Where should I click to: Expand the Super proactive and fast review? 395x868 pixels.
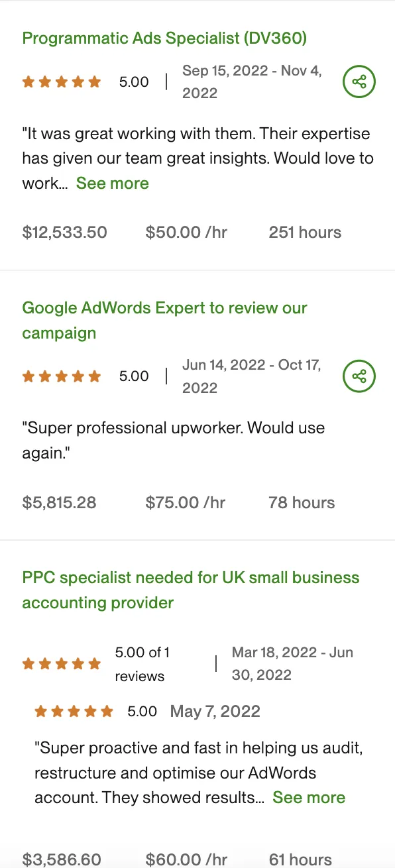coord(309,798)
